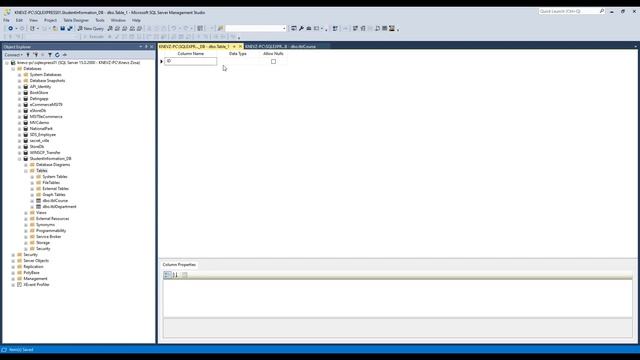Collapse the Databases node
This screenshot has height=360, width=640.
coord(13,69)
